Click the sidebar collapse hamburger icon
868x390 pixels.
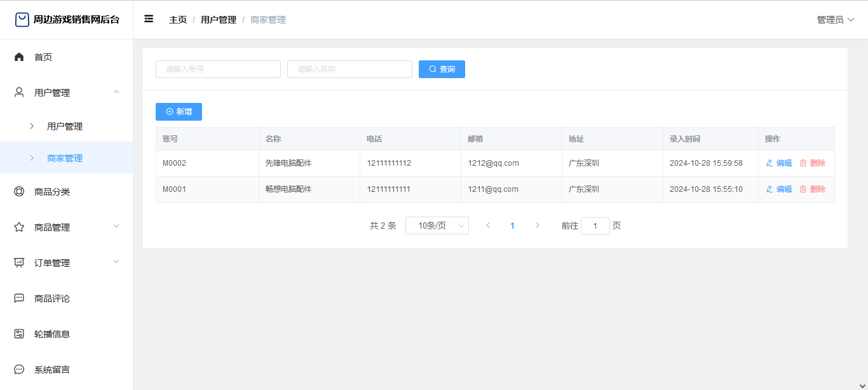(149, 19)
